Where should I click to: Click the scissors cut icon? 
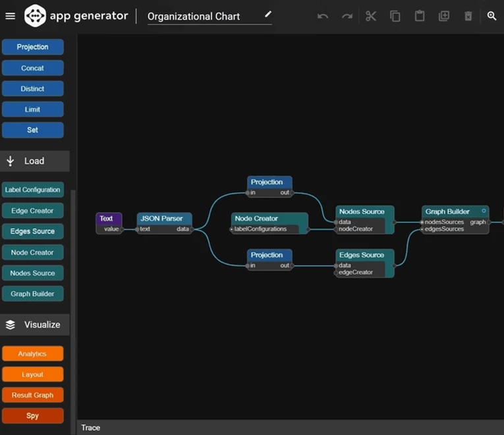coord(371,16)
